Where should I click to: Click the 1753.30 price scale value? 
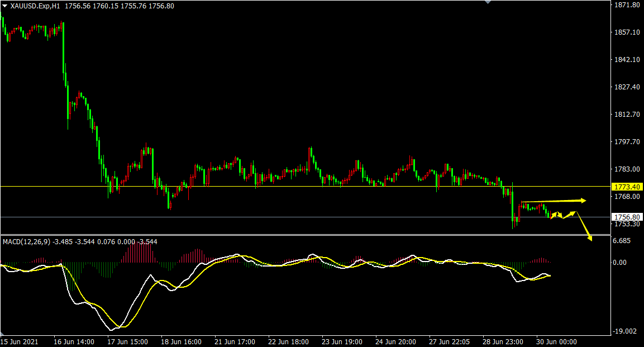[x=627, y=224]
